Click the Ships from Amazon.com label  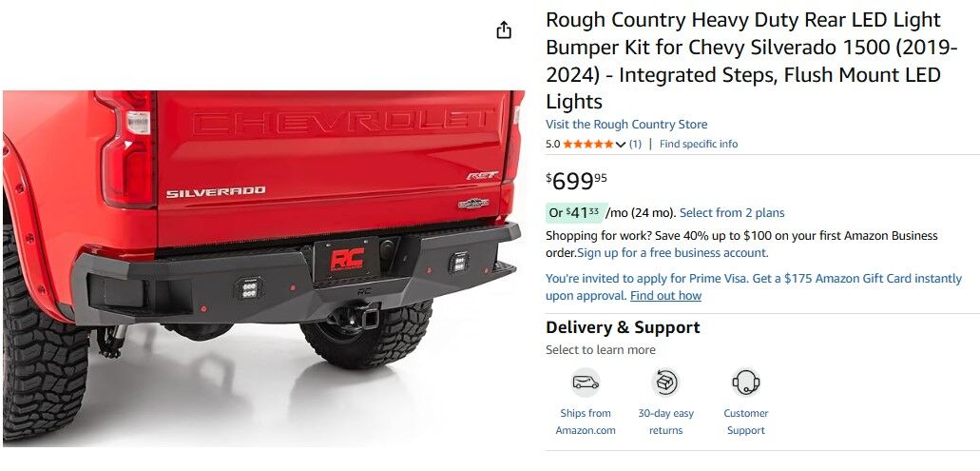pyautogui.click(x=586, y=422)
